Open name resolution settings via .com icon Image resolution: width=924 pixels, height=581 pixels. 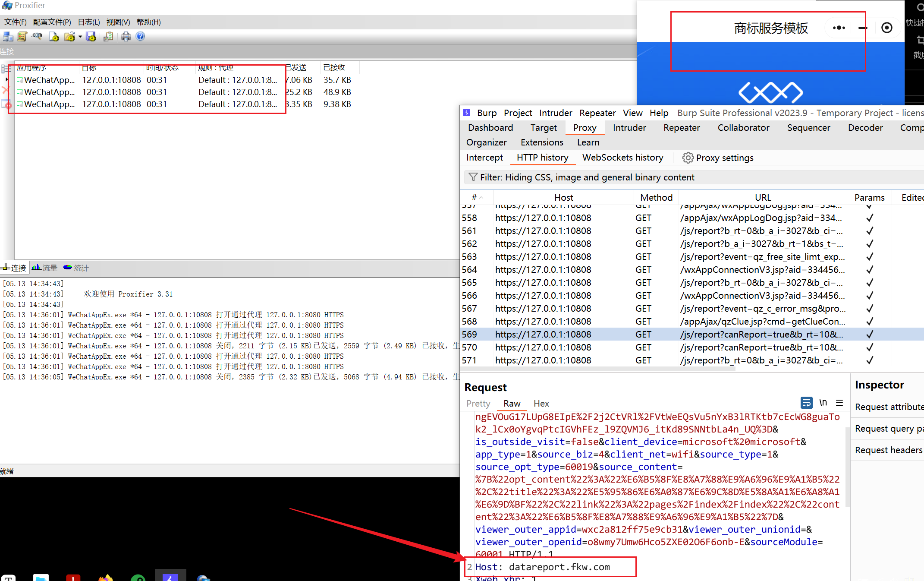(x=37, y=37)
